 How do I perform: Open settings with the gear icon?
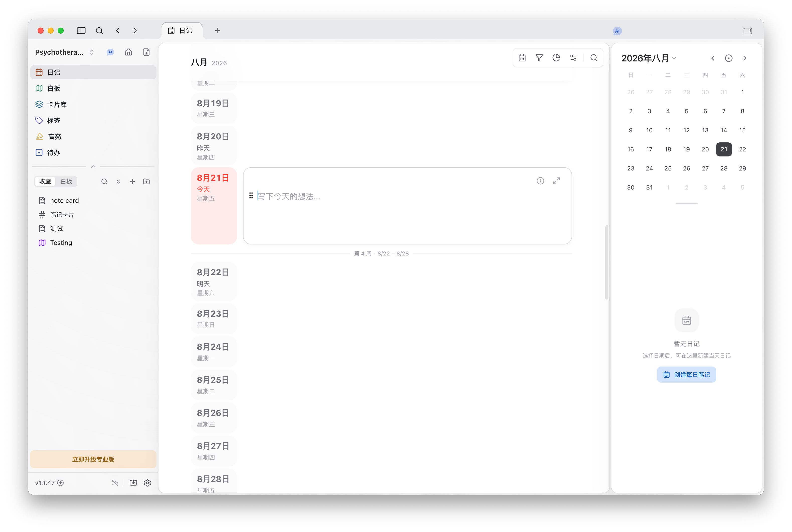147,483
